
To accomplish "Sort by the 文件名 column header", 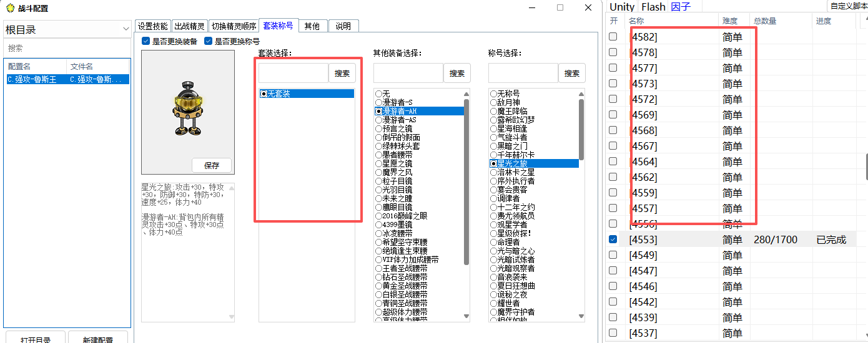I will (x=97, y=66).
